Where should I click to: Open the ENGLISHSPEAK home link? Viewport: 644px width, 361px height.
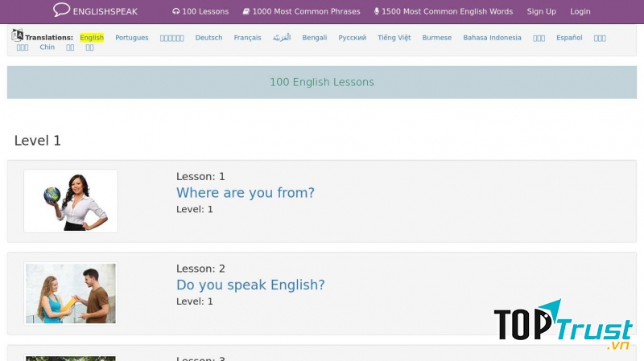coord(105,11)
